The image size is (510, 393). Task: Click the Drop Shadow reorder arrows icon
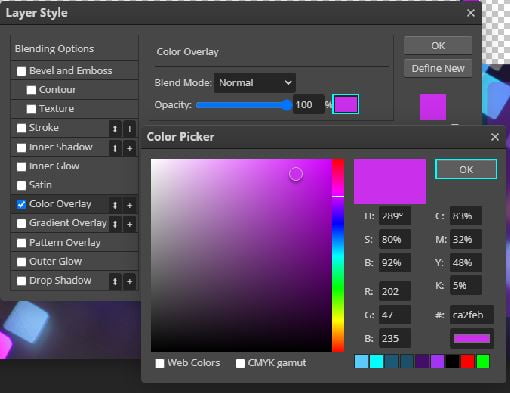[115, 281]
